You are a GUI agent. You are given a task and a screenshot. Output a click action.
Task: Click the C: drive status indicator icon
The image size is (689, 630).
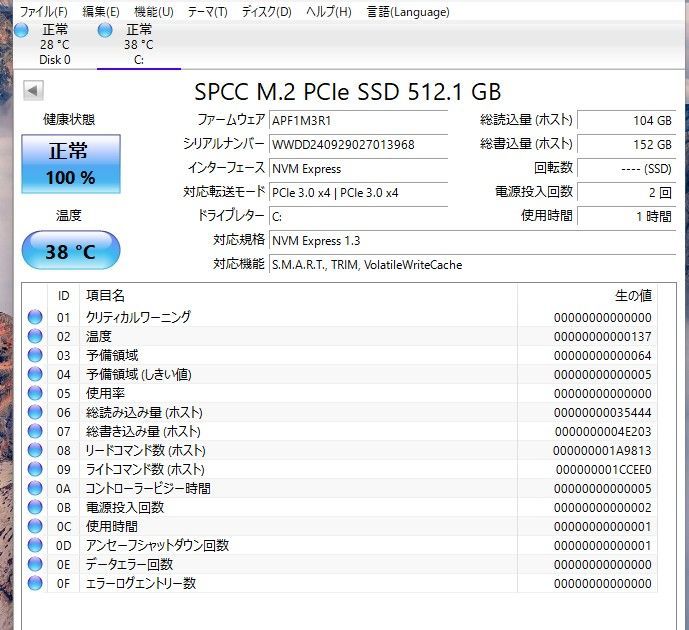[x=105, y=30]
